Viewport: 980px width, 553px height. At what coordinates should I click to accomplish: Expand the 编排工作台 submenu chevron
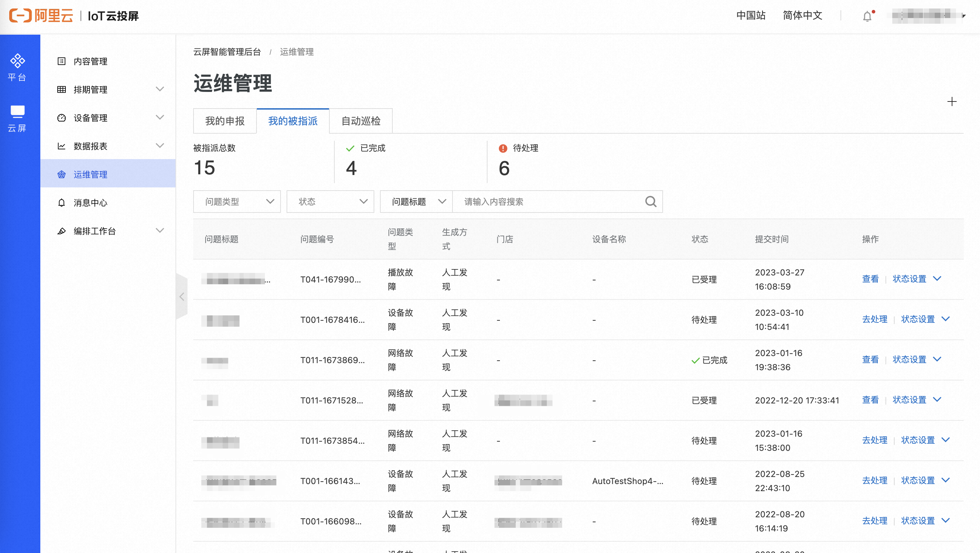point(160,231)
